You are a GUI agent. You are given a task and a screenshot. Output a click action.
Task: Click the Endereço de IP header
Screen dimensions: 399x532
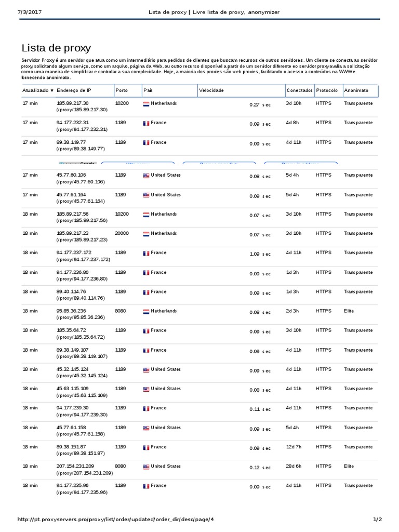(74, 90)
